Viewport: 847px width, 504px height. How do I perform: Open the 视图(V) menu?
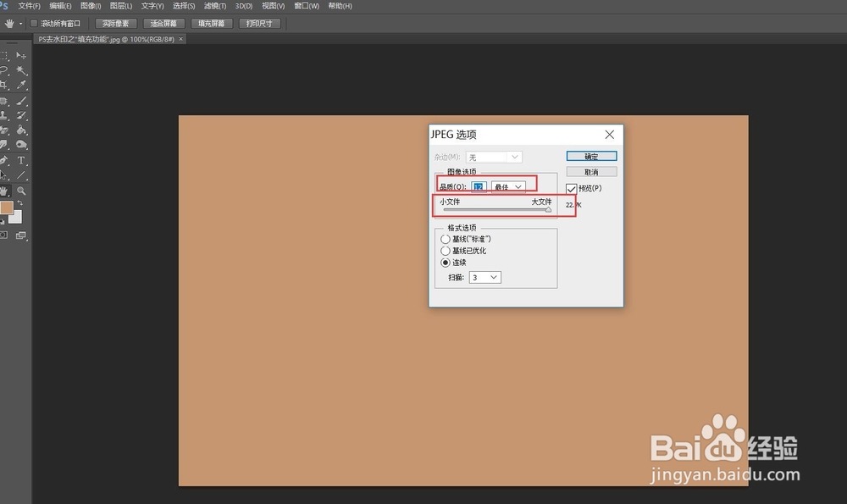pos(274,6)
